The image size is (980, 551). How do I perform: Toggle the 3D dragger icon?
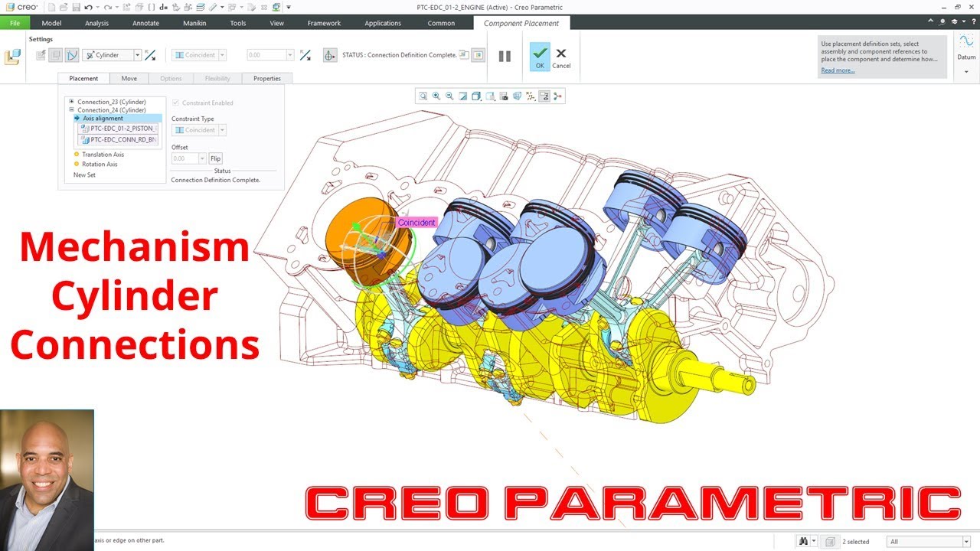(330, 55)
